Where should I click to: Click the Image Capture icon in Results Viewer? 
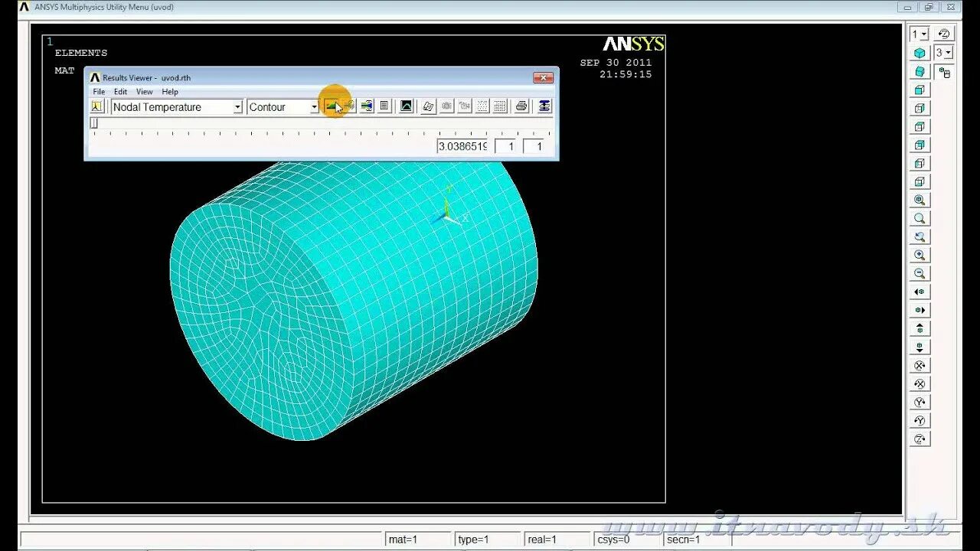tap(407, 106)
